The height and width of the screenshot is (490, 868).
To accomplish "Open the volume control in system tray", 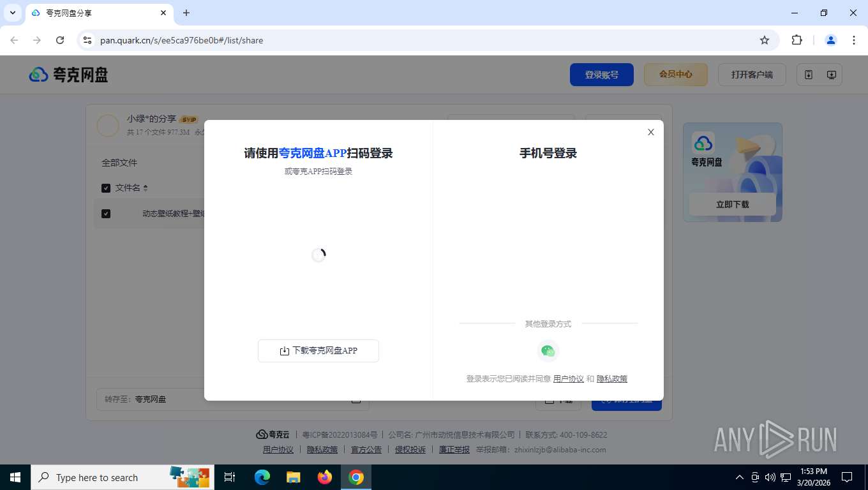I will [x=770, y=477].
